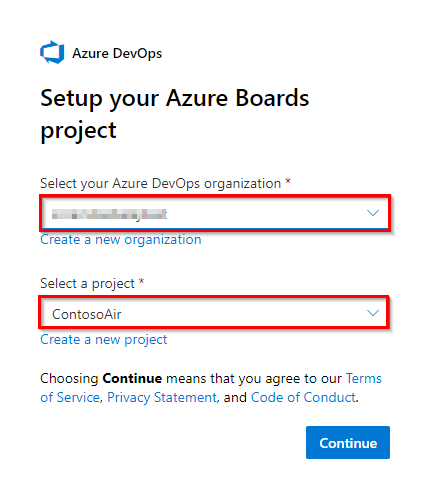Click the Setup your Azure Boards project heading
The height and width of the screenshot is (492, 429).
tap(175, 114)
